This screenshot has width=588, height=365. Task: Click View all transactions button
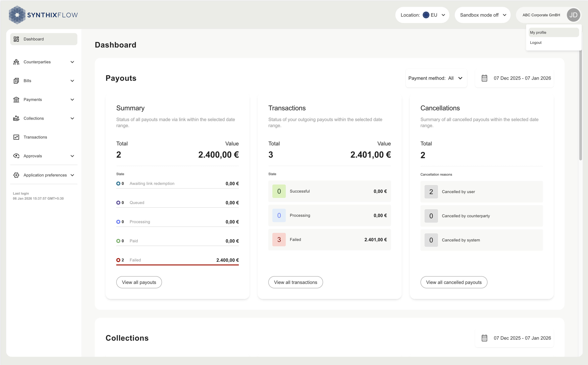click(296, 282)
